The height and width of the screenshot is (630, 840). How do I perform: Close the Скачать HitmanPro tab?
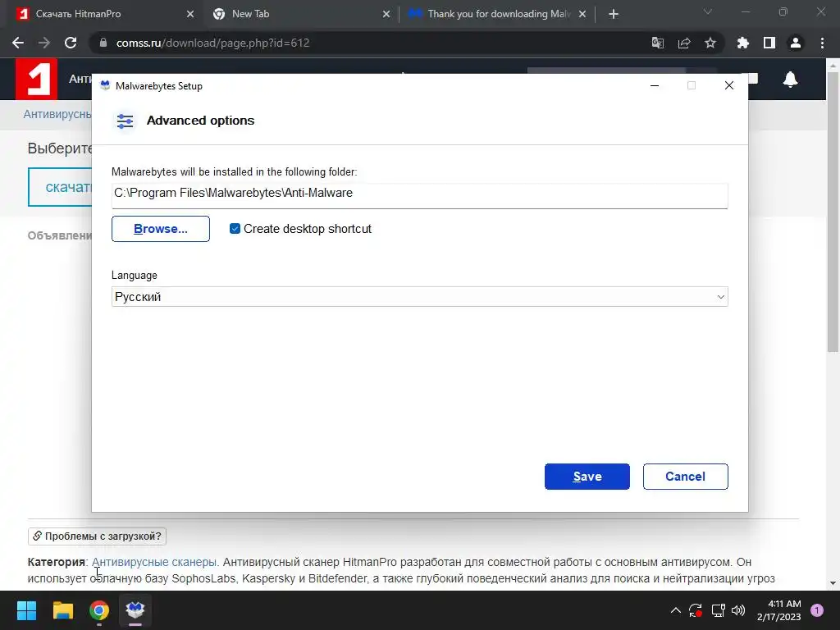[x=190, y=15]
